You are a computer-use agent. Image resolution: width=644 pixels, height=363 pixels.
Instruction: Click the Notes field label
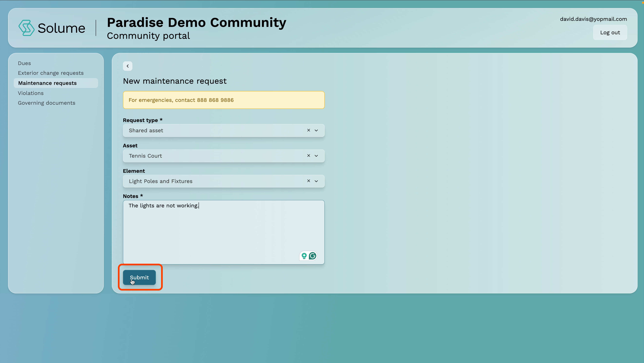tap(133, 196)
